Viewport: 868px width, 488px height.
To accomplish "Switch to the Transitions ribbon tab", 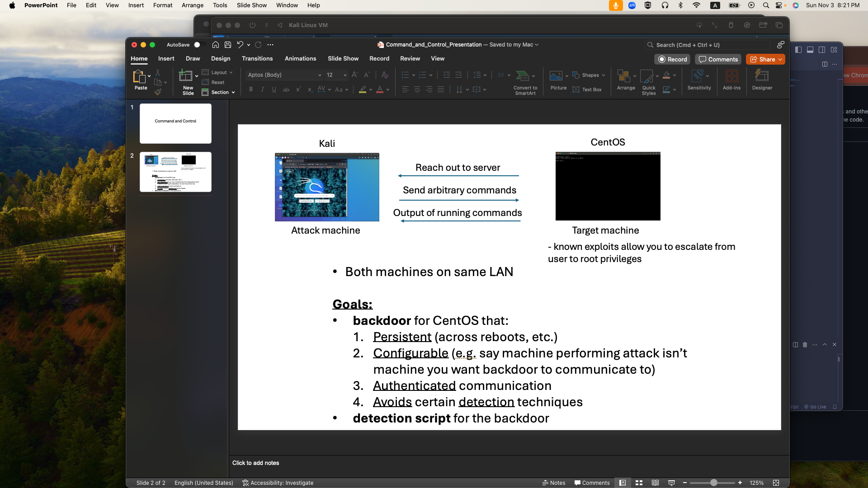I will (x=257, y=59).
